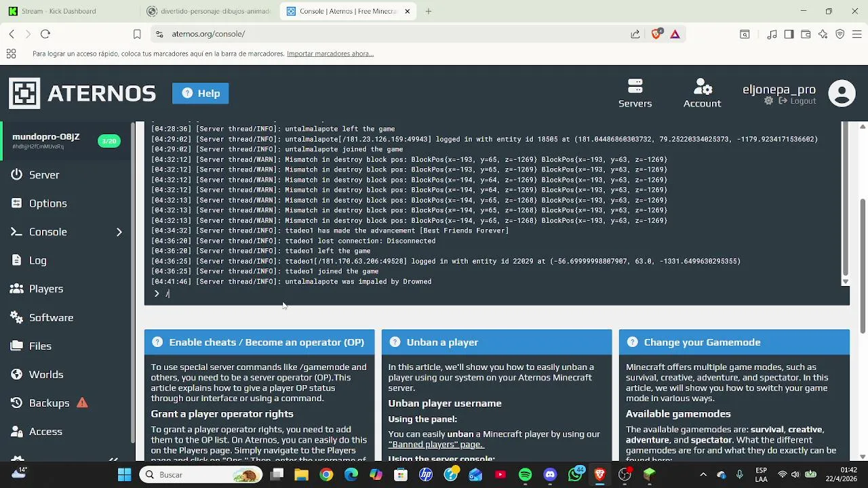The width and height of the screenshot is (868, 488).
Task: Click the Console prompt icon
Action: (x=16, y=232)
